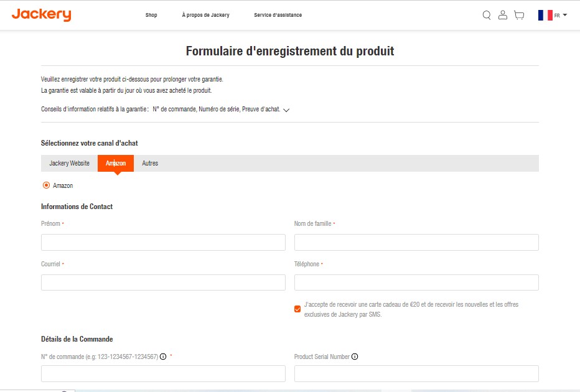Open the shopping cart icon
The image size is (580, 392).
[x=519, y=15]
